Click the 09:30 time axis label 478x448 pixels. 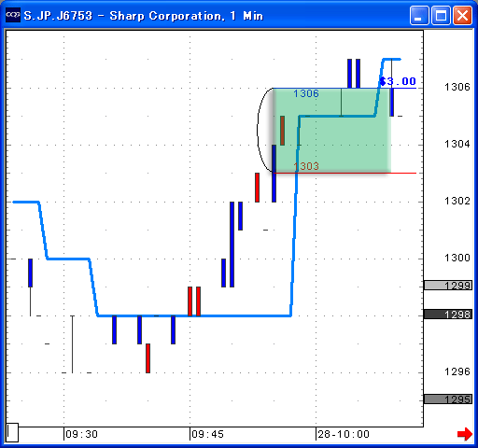[x=81, y=434]
